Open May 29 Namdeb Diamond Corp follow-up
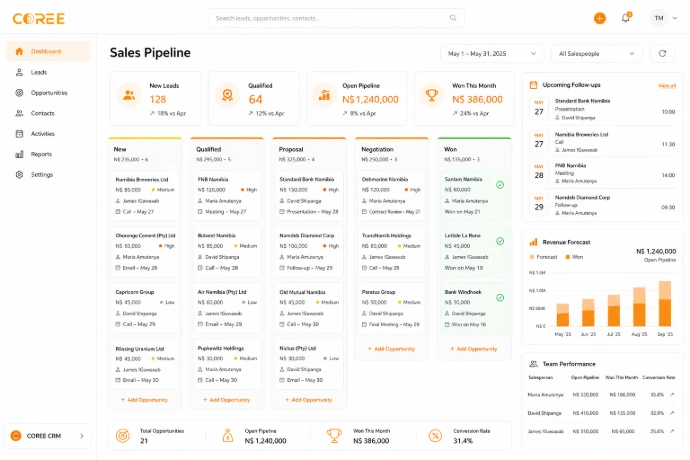Image resolution: width=690 pixels, height=460 pixels. point(602,205)
